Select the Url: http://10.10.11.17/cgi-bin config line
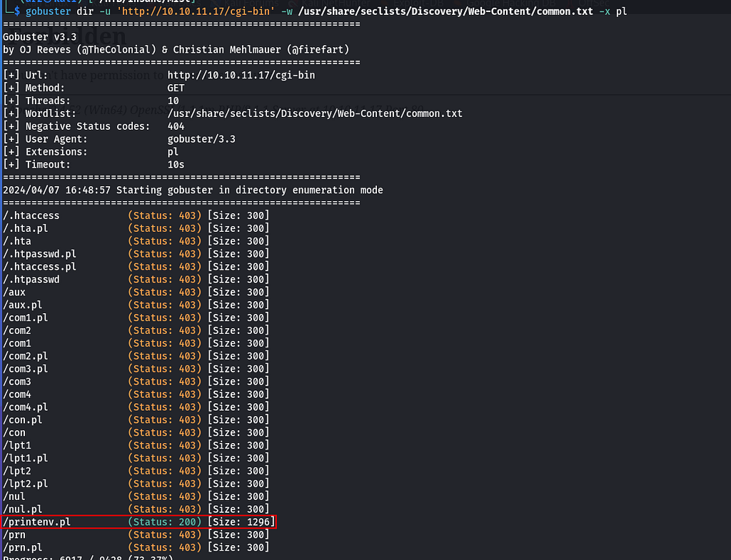Screen dimensions: 731x560 coord(159,75)
